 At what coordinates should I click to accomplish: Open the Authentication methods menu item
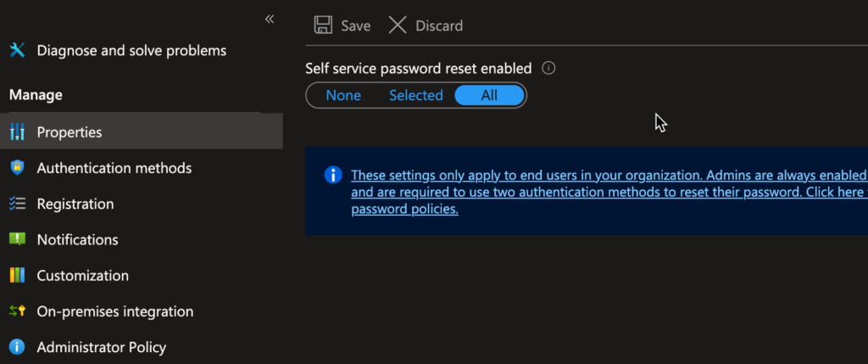[114, 168]
